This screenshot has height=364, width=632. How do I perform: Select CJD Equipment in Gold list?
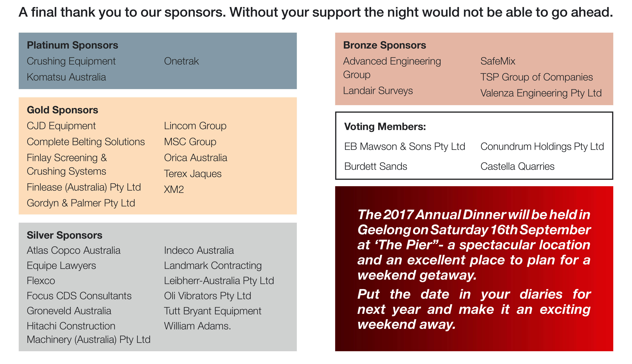tap(61, 126)
